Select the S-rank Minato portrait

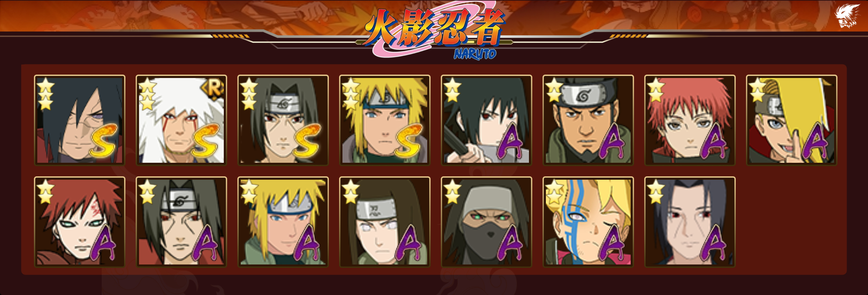pos(385,120)
